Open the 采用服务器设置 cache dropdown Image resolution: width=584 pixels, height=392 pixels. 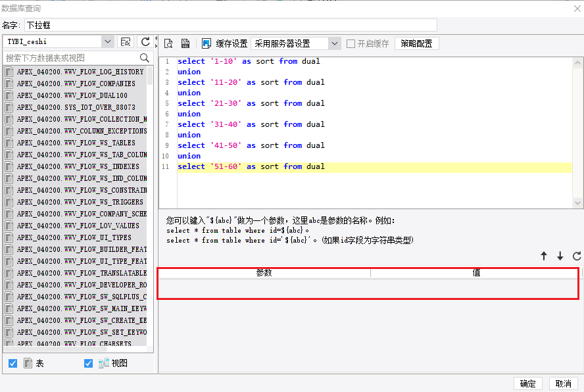point(335,43)
